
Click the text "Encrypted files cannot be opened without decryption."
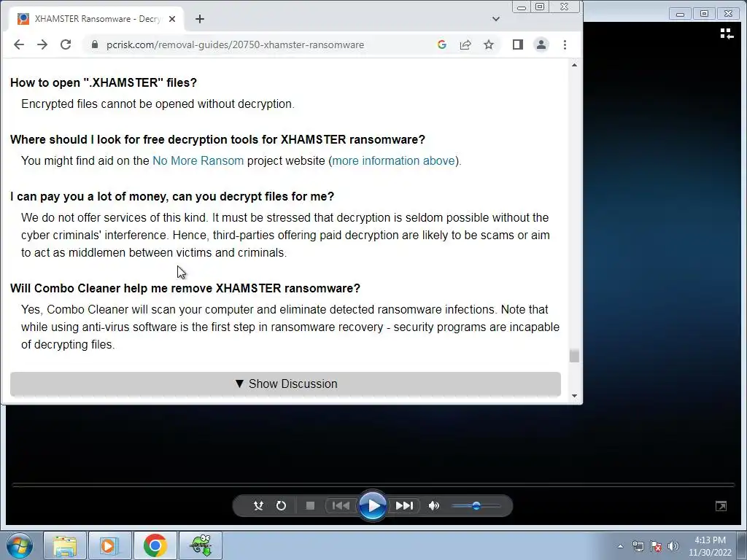click(158, 104)
